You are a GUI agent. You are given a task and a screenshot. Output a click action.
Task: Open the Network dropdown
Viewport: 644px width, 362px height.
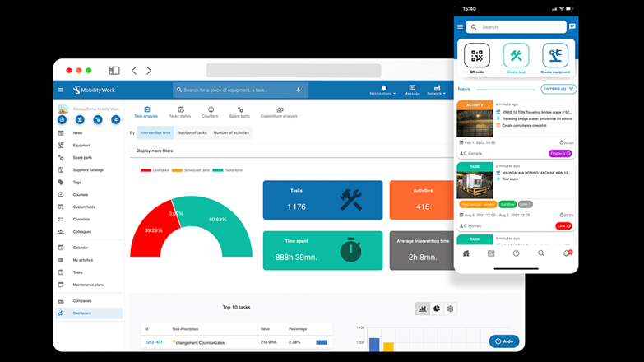tap(437, 90)
